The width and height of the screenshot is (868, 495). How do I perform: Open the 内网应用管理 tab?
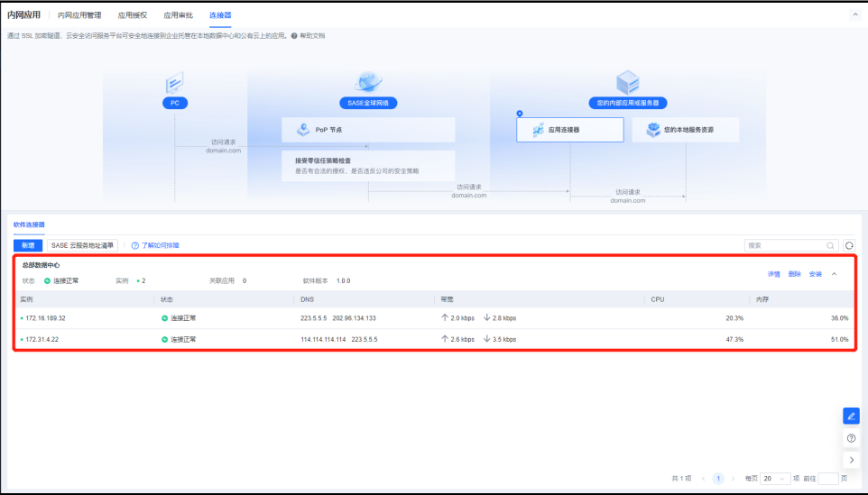coord(79,15)
